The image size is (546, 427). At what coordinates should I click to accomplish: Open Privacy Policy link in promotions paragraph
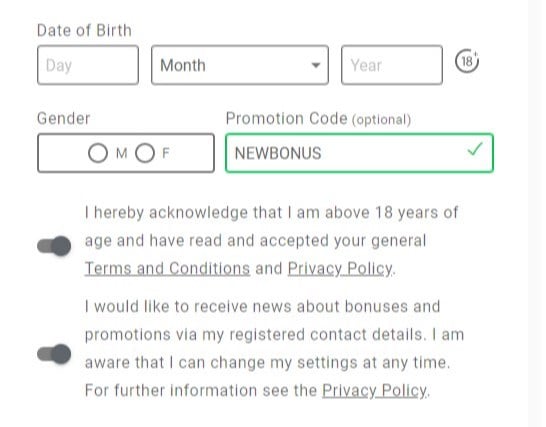tap(375, 390)
